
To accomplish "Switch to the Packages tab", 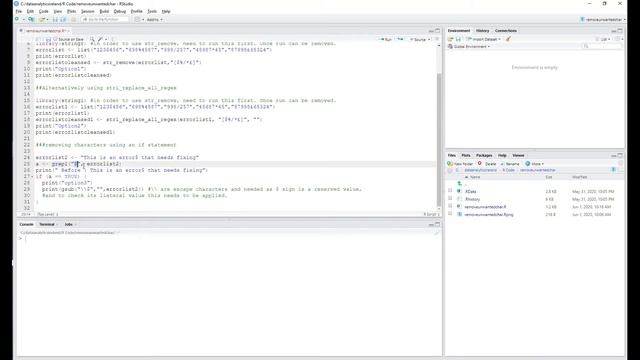I will [x=484, y=156].
